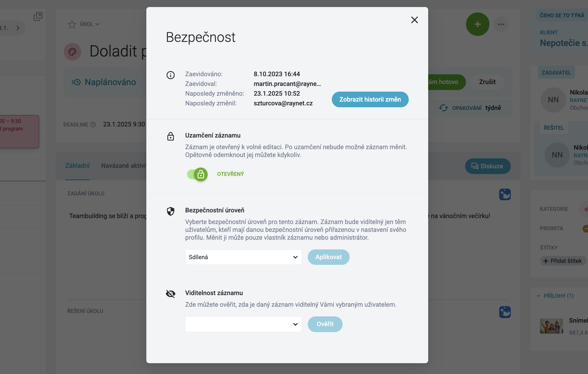Switch to the Základní tab
This screenshot has width=588, height=374.
tap(77, 166)
